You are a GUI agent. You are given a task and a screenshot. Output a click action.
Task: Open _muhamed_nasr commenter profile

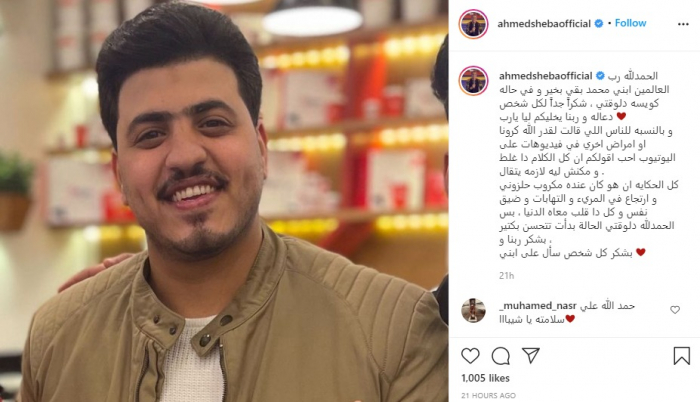[538, 306]
